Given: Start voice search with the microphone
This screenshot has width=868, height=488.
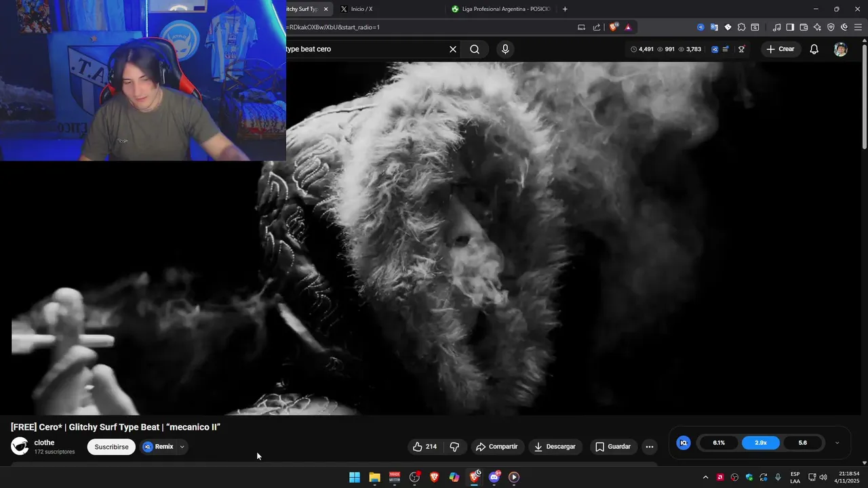Looking at the screenshot, I should (505, 49).
